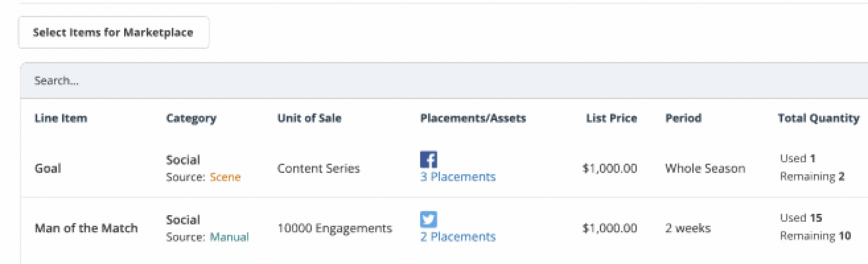Sort by Unit of Sale column
Screen dimensions: 868x264
(309, 119)
